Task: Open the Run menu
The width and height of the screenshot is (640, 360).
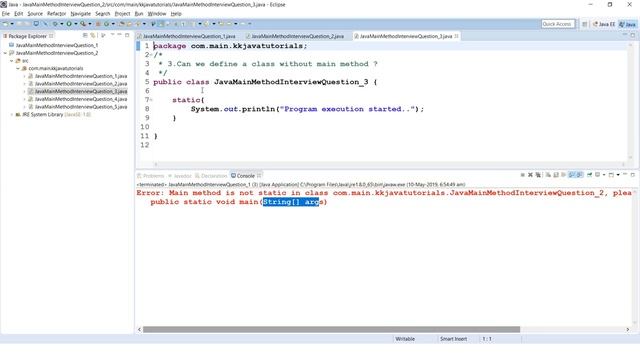Action: click(x=139, y=13)
